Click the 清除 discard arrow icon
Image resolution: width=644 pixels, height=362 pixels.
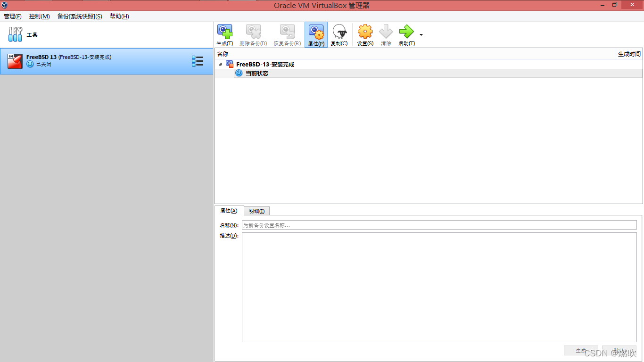[386, 32]
